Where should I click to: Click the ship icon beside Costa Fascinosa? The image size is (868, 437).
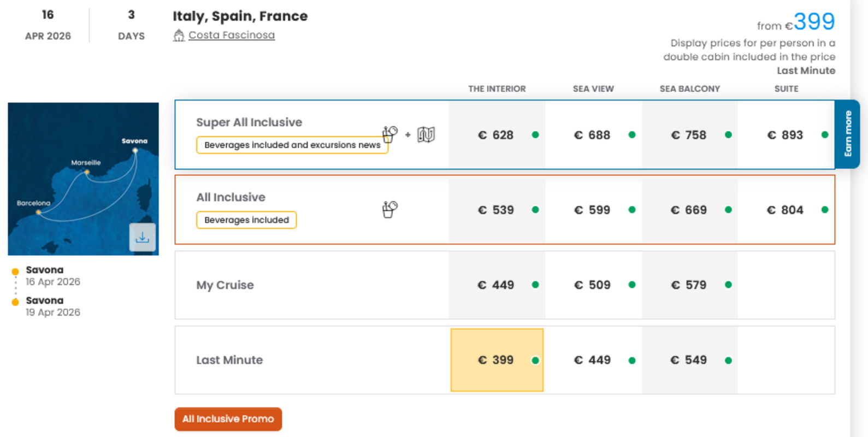pyautogui.click(x=179, y=36)
